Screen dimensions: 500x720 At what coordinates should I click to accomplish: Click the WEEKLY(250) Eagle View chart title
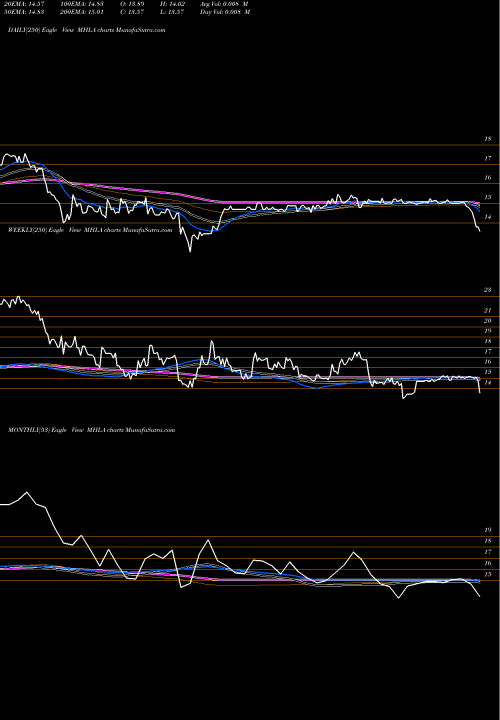(x=90, y=230)
